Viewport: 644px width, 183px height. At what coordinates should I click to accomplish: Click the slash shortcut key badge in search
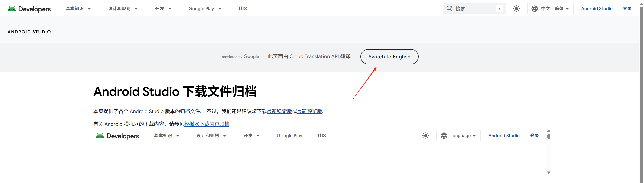(x=499, y=9)
